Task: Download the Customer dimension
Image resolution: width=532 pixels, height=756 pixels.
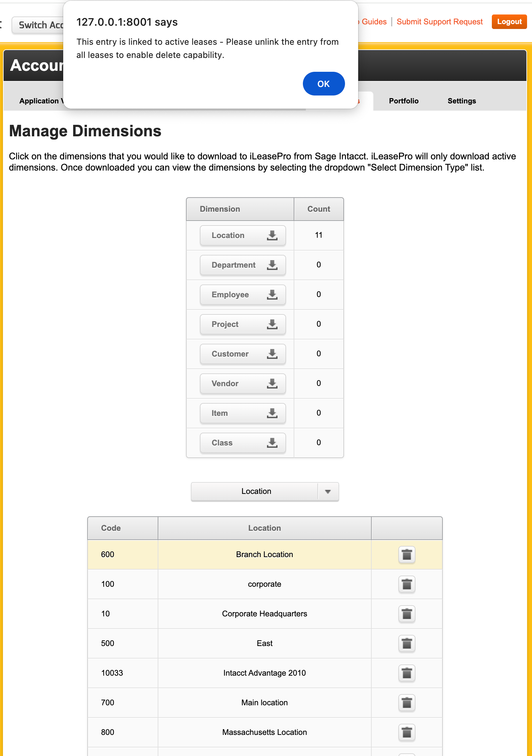Action: (243, 354)
